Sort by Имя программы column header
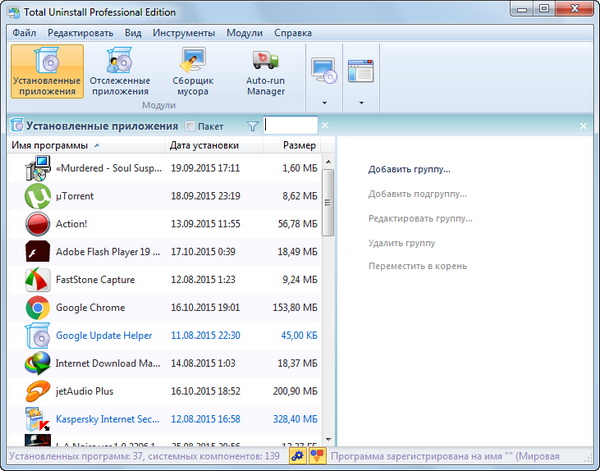The image size is (600, 471). [x=48, y=146]
